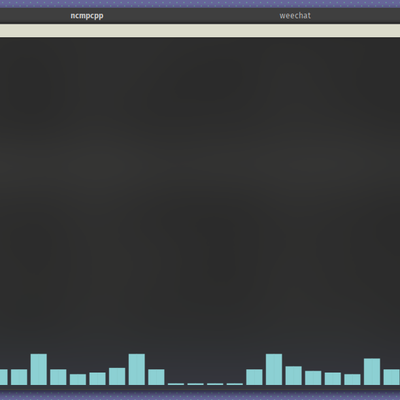The width and height of the screenshot is (400, 400).
Task: Click the empty dark ncmpcpp terminal area
Action: coord(200,193)
